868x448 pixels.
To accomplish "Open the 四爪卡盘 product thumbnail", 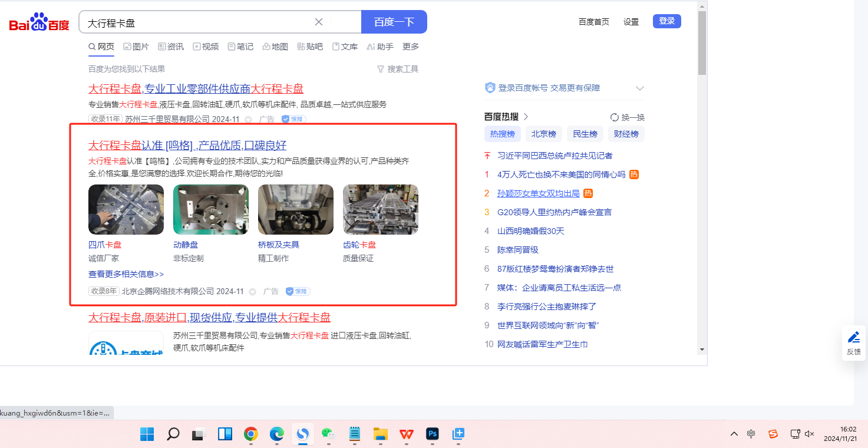I will pyautogui.click(x=126, y=209).
